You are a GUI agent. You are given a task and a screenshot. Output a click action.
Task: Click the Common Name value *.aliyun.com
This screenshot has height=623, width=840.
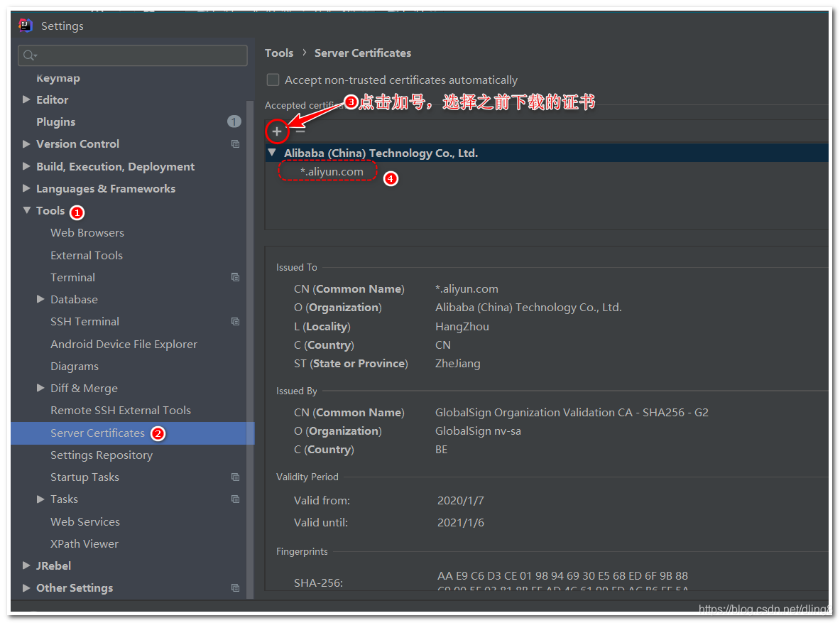click(x=467, y=288)
